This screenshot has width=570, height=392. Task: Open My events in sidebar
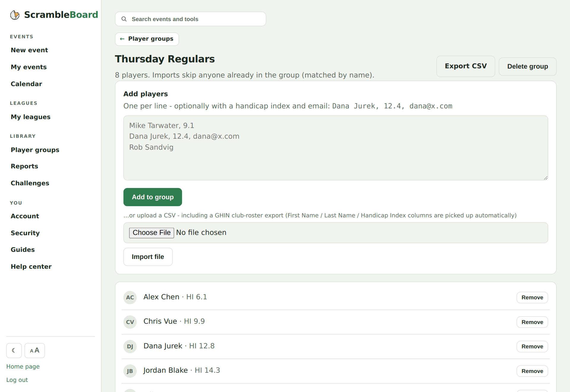(29, 67)
